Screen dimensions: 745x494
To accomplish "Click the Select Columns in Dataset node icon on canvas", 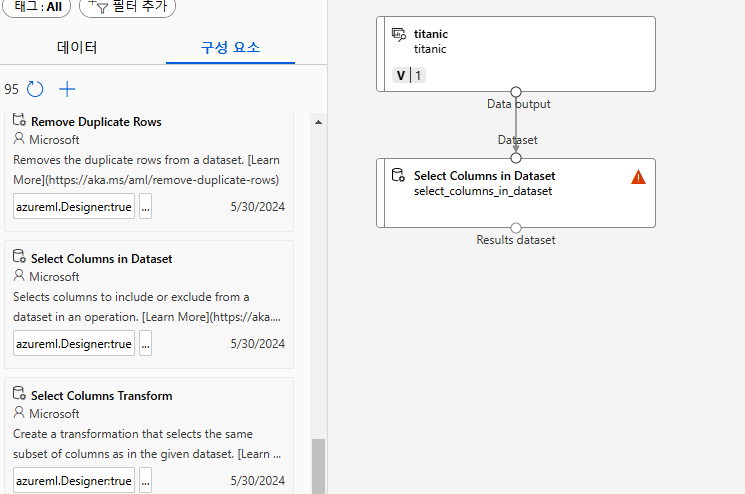I will tap(398, 175).
